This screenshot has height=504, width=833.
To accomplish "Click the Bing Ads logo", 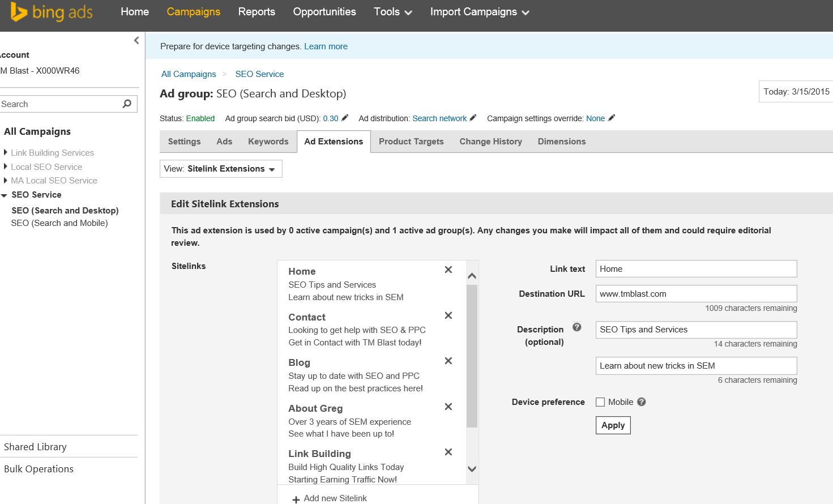I will coord(51,12).
